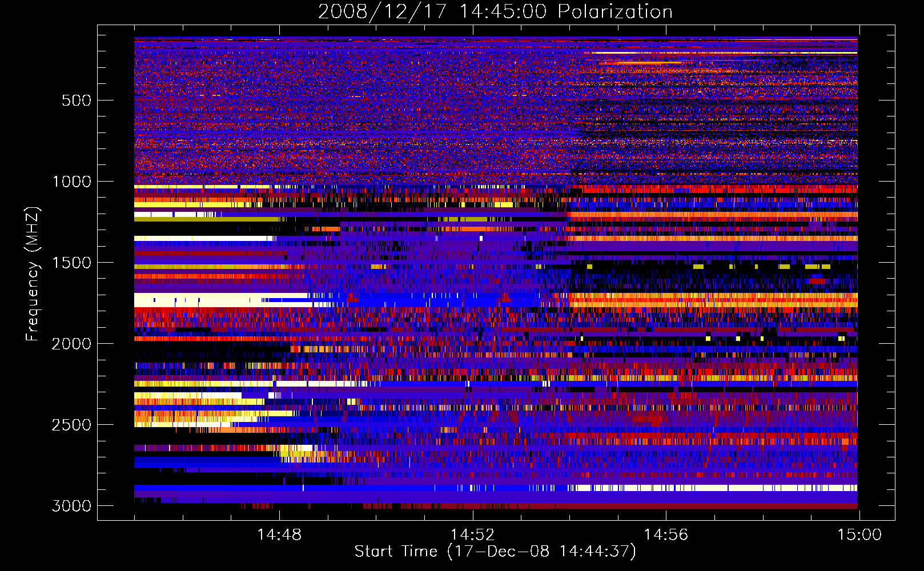This screenshot has height=571, width=924.
Task: Select the 2000 frequency tick label
Action: point(71,344)
